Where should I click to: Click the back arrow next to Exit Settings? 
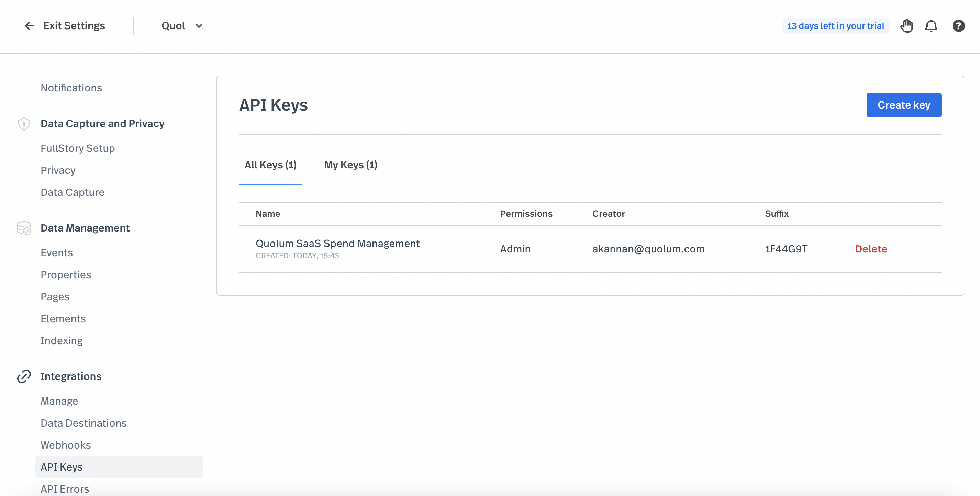pos(29,26)
